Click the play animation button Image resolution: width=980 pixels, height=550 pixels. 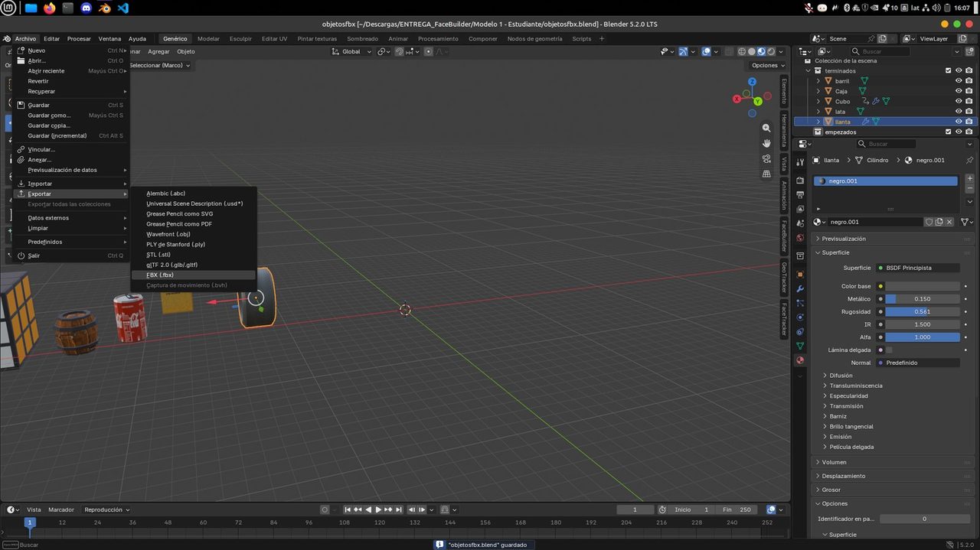pyautogui.click(x=378, y=509)
